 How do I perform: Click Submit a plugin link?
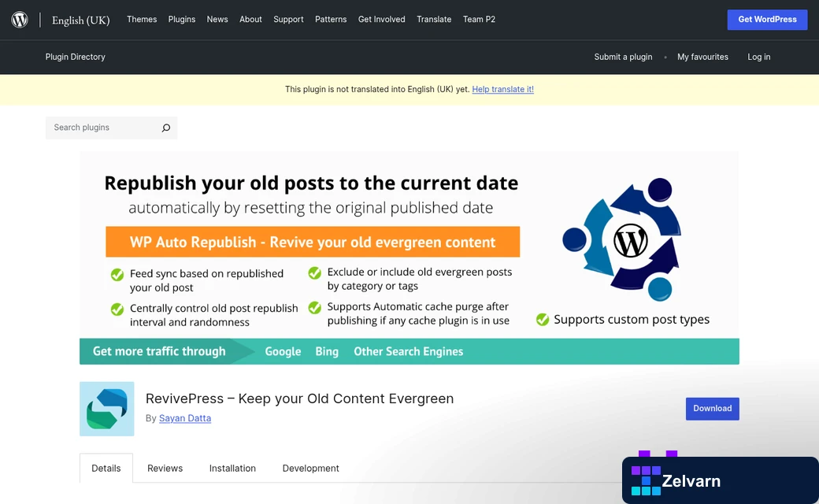[x=623, y=57]
